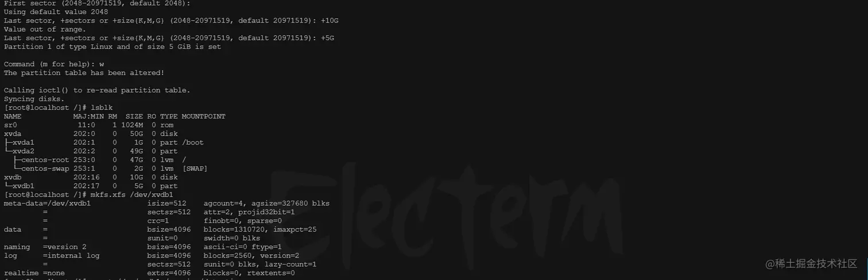Click the MOUNTPOINT column header
The height and width of the screenshot is (280, 868).
203,116
